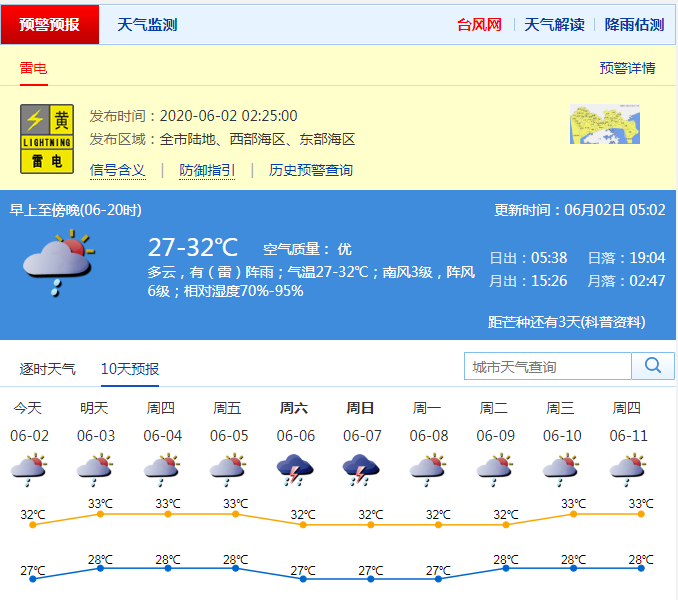This screenshot has width=678, height=600.
Task: Select the 逐时天气 tab
Action: 48,369
